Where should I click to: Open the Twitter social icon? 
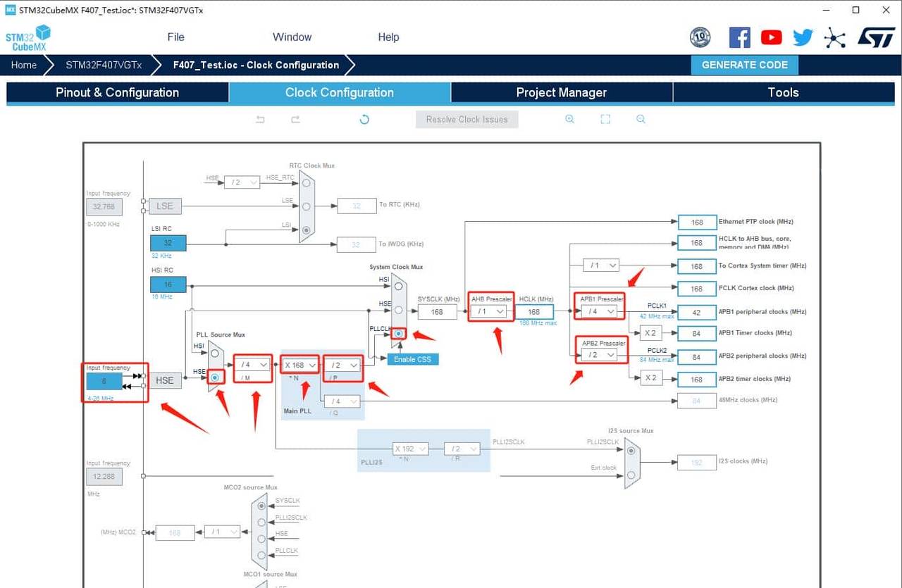(x=803, y=37)
